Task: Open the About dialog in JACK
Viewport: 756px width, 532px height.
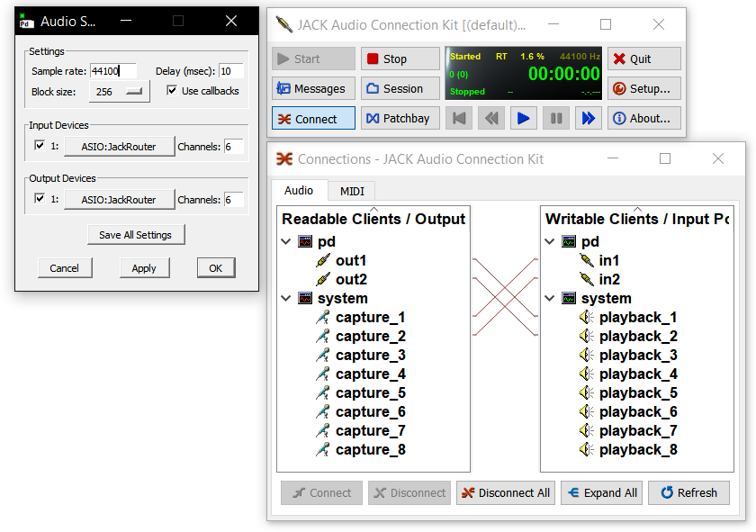Action: click(x=644, y=119)
